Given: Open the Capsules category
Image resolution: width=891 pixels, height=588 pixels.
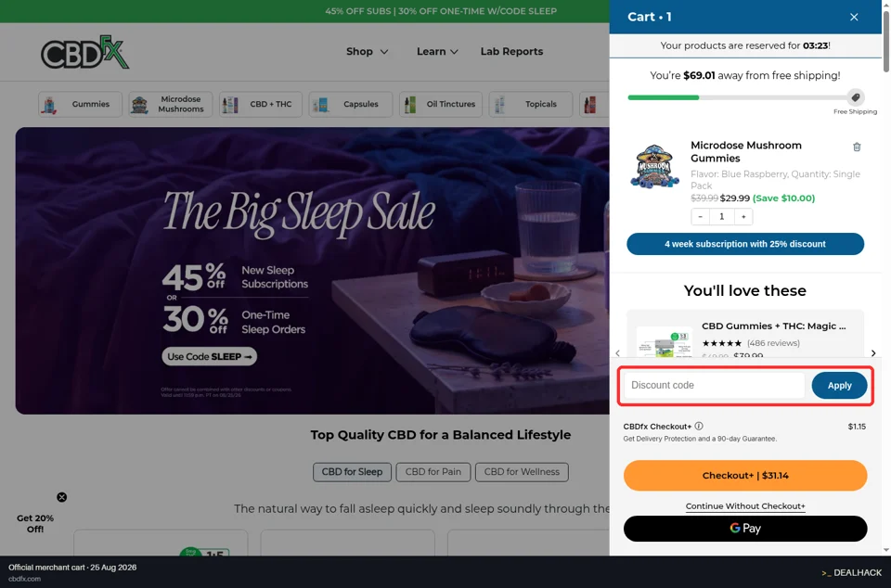Looking at the screenshot, I should pos(351,105).
